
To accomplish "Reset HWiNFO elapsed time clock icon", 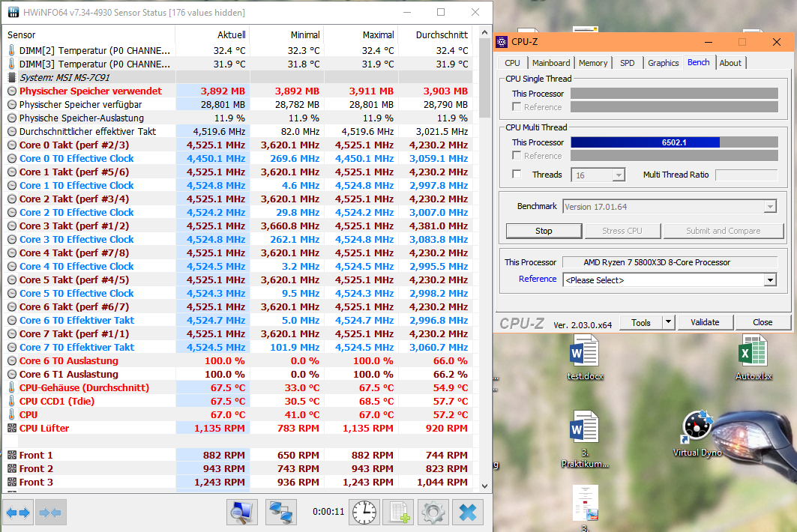I will 364,512.
